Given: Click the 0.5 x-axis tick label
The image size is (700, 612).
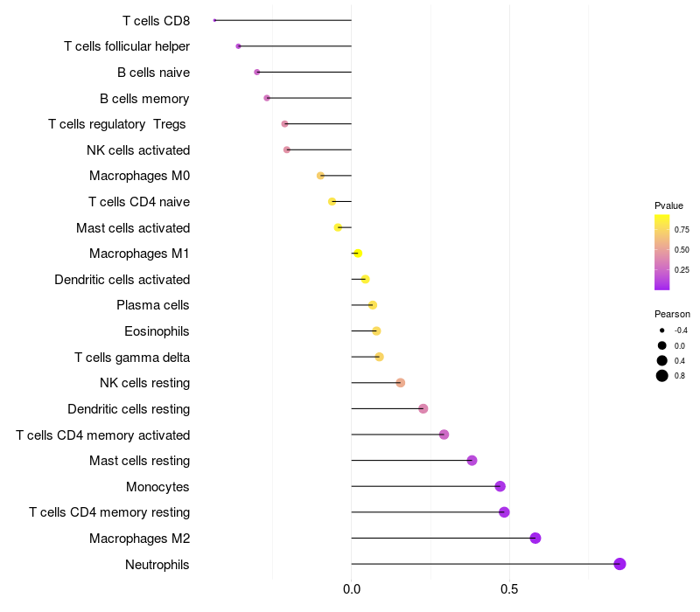Looking at the screenshot, I should pyautogui.click(x=508, y=589).
